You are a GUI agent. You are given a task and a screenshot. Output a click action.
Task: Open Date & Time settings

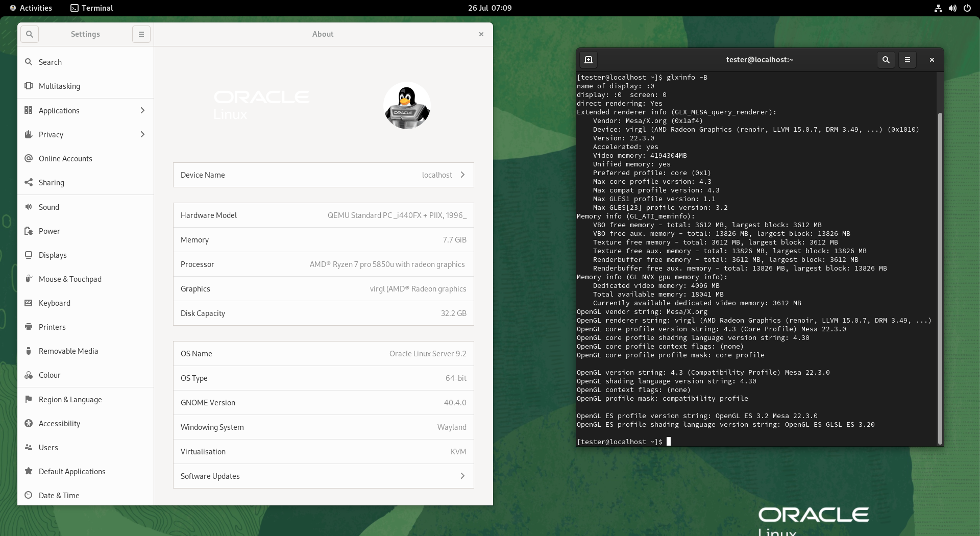tap(85, 495)
